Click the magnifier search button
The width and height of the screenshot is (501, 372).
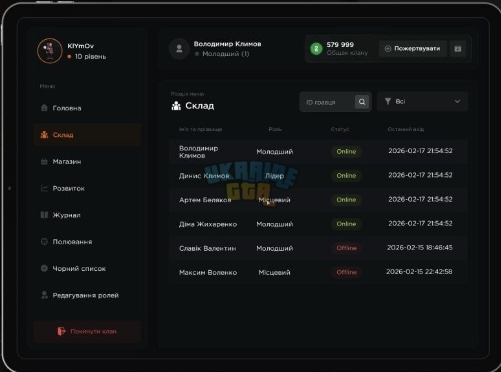(362, 102)
